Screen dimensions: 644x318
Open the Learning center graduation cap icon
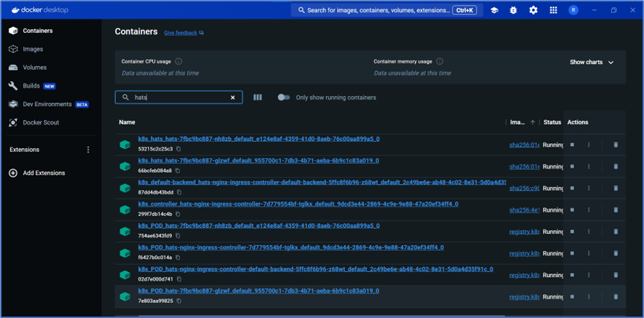click(494, 10)
